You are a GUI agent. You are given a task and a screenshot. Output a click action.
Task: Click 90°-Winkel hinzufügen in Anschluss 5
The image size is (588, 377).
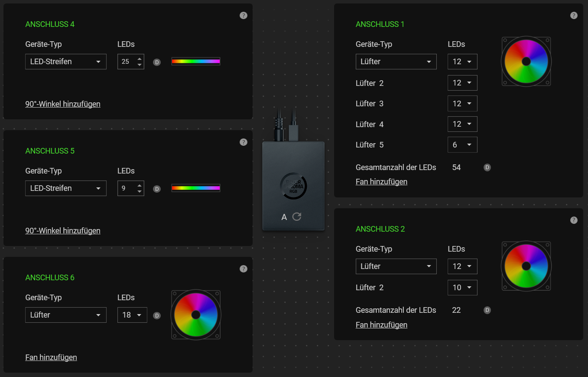(63, 231)
